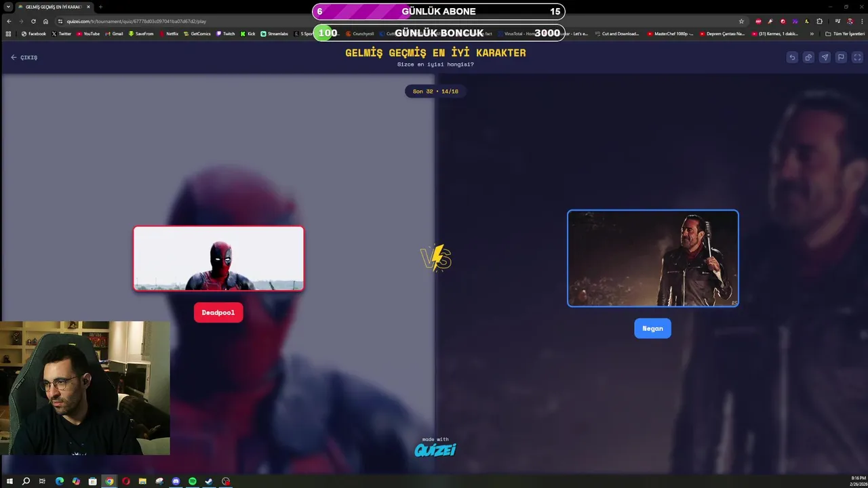Open the apps grid in bookmarks bar
868x488 pixels.
pos(8,33)
